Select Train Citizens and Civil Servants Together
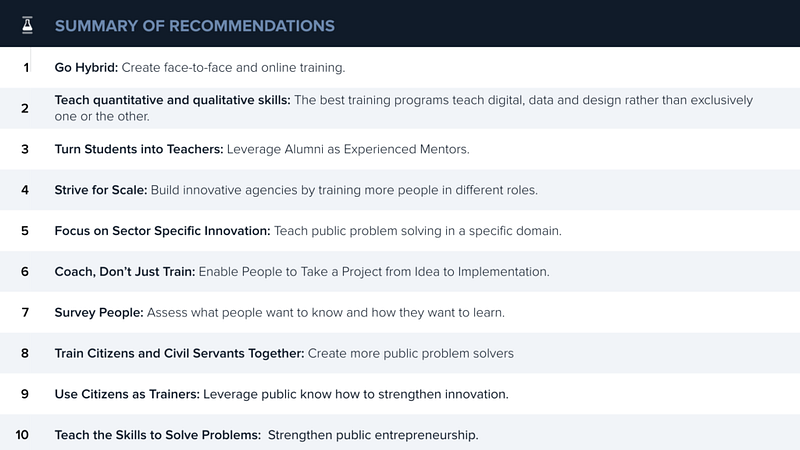This screenshot has width=800, height=450. [x=400, y=353]
